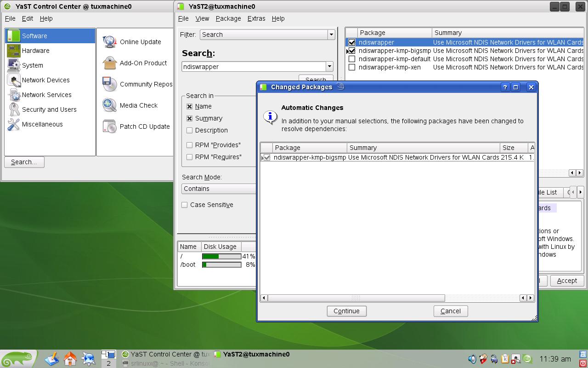Click the root disk usage bar
Image resolution: width=588 pixels, height=368 pixels.
tap(221, 256)
